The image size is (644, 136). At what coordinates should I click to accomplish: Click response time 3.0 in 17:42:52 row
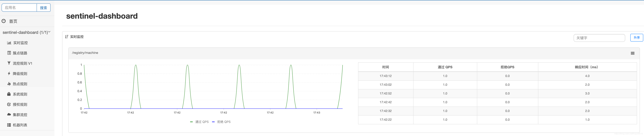(587, 93)
